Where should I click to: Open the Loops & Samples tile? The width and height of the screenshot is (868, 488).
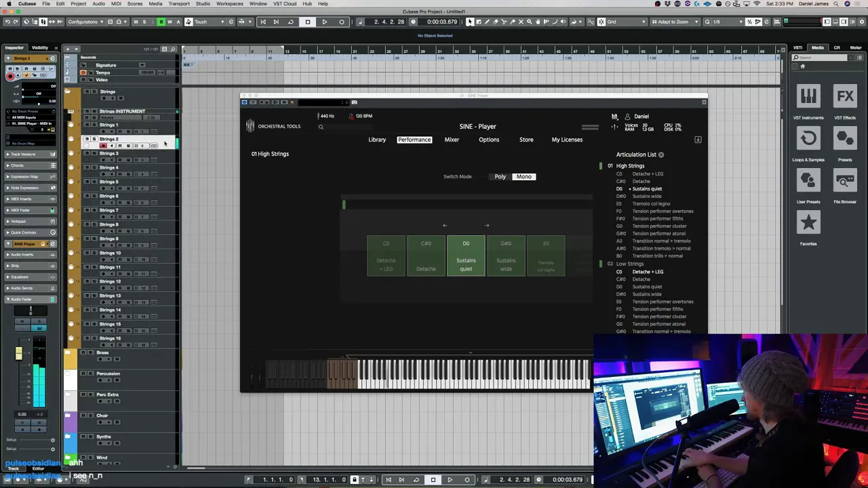808,138
